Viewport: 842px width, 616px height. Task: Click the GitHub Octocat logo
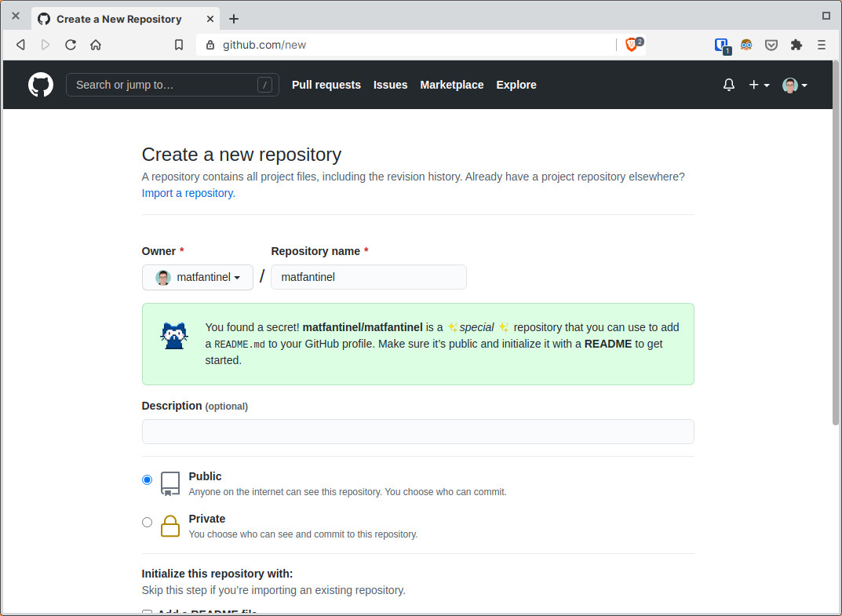pos(40,85)
